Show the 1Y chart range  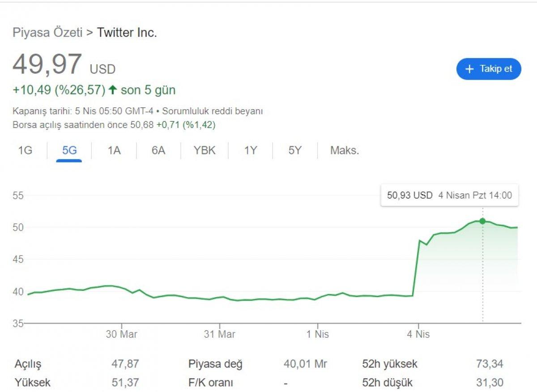pos(251,150)
